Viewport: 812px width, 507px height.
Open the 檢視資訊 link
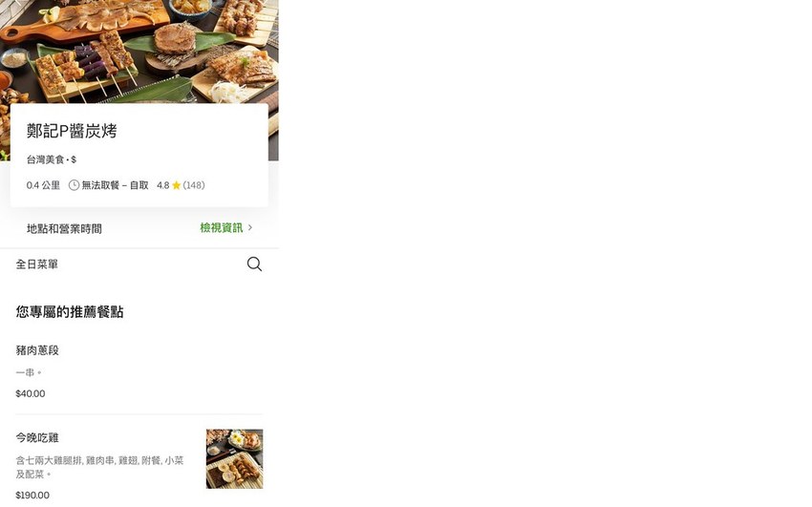(221, 227)
